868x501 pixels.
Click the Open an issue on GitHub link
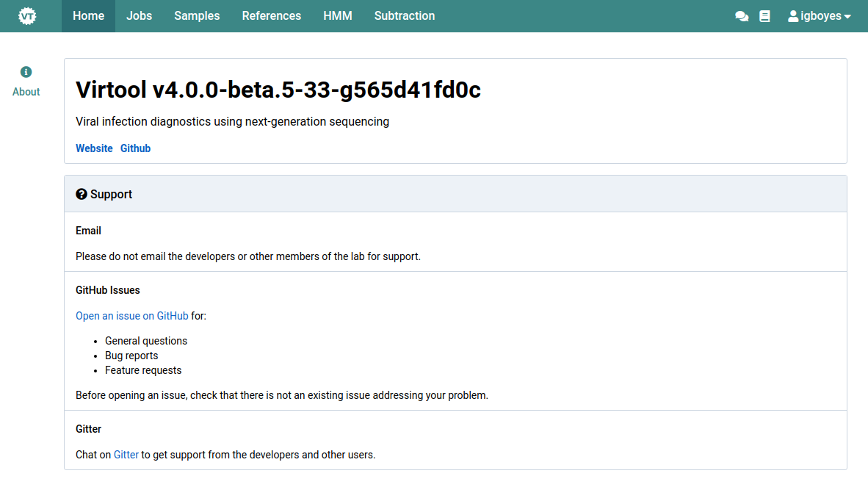[131, 315]
